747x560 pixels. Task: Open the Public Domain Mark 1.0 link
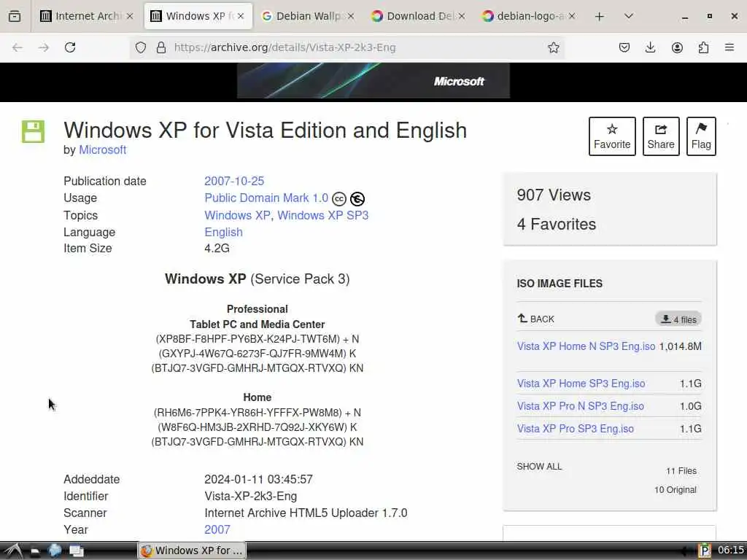[x=266, y=198]
